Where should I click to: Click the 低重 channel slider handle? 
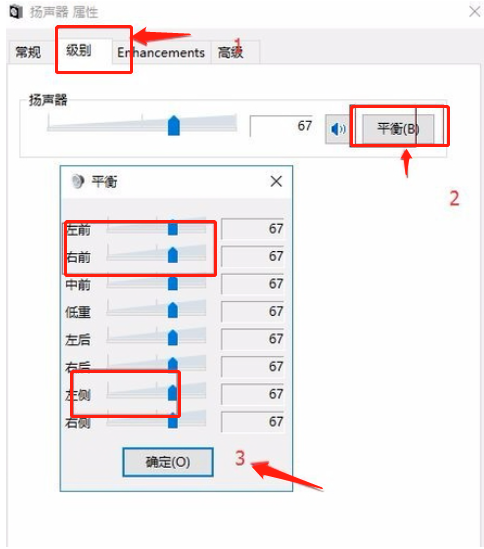point(173,310)
